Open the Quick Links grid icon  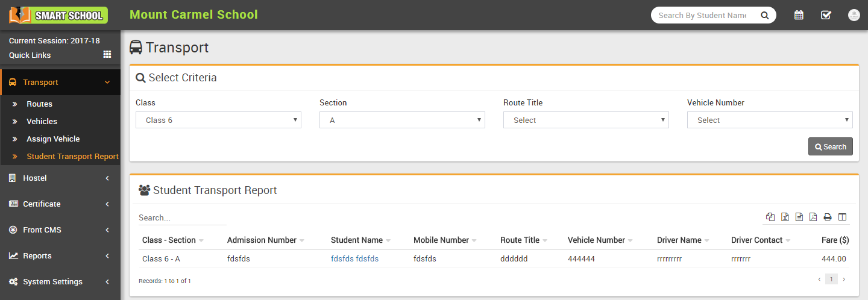click(107, 55)
